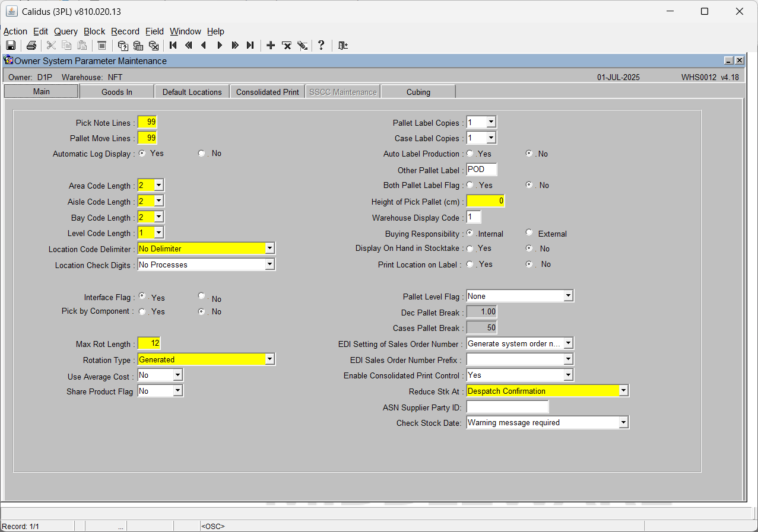Open the Window menu
This screenshot has height=532, width=758.
tap(185, 31)
